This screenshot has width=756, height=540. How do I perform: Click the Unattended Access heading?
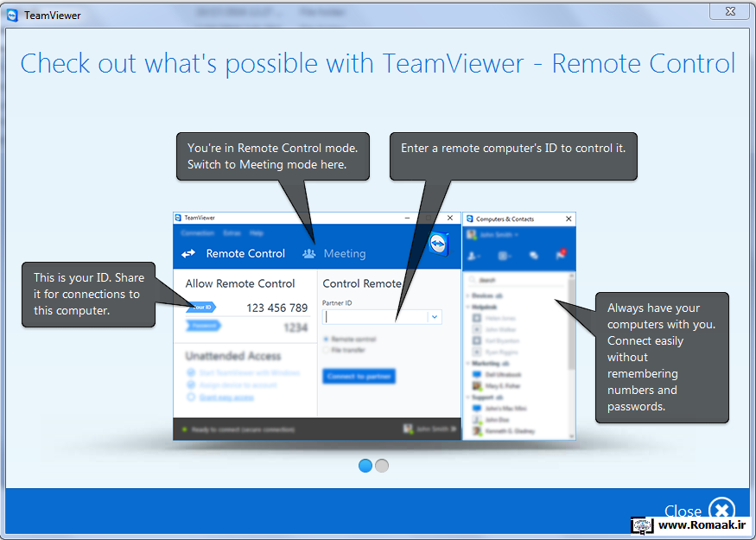[233, 356]
